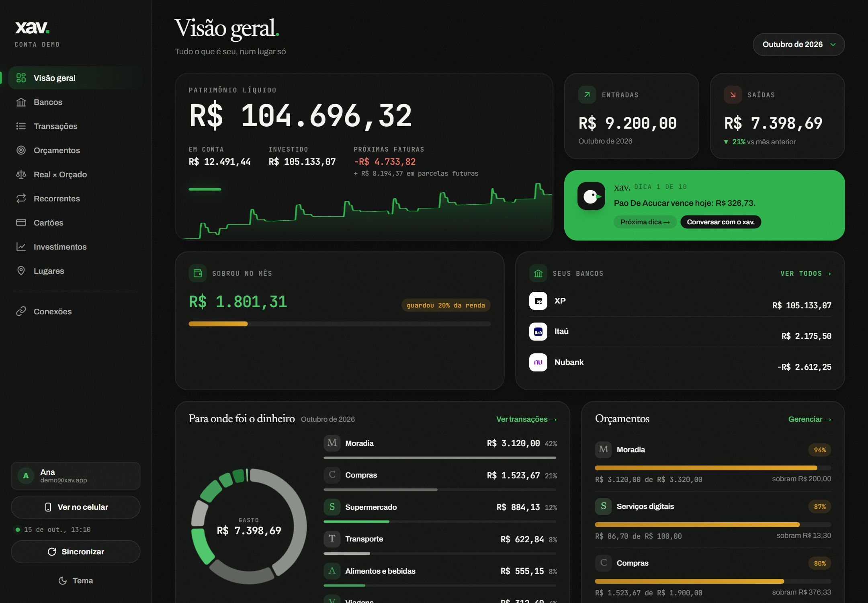
Task: Open the Ana demo@xav.app account card
Action: (76, 476)
